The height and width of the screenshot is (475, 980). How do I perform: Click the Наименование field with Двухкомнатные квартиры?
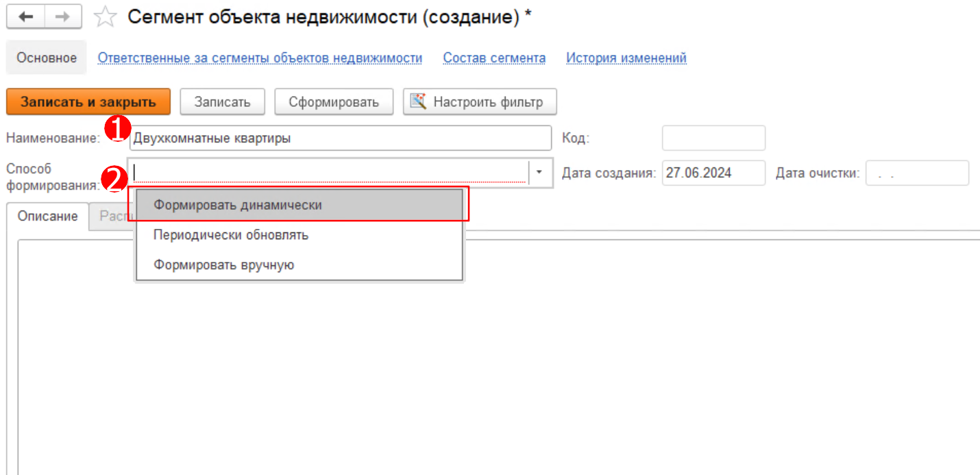pyautogui.click(x=339, y=138)
